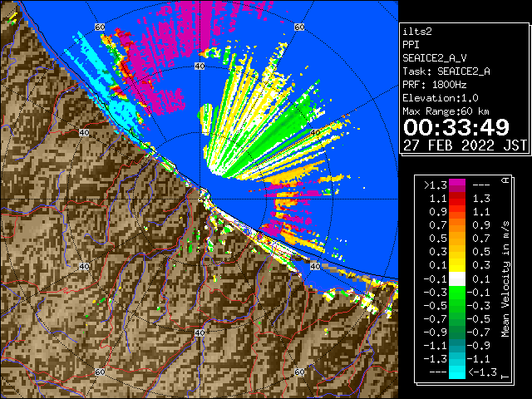Click the "40" range label directly south of radar
The width and height of the screenshot is (532, 399).
pyautogui.click(x=199, y=332)
